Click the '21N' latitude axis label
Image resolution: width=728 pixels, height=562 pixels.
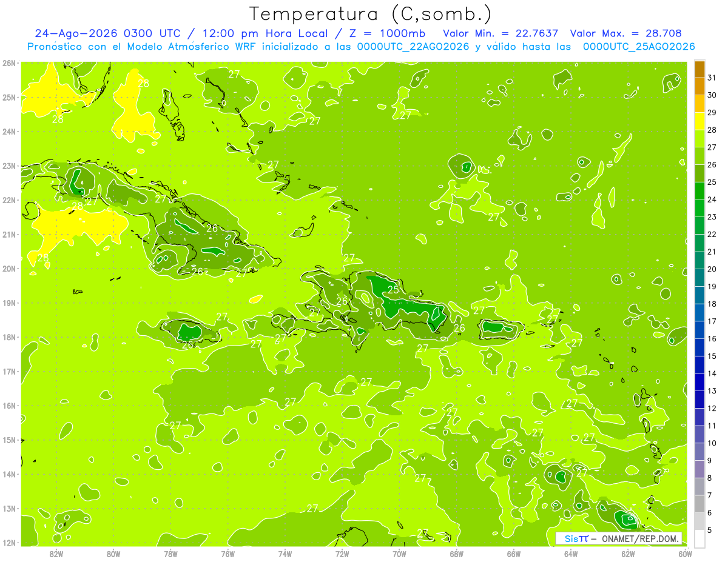[8, 234]
